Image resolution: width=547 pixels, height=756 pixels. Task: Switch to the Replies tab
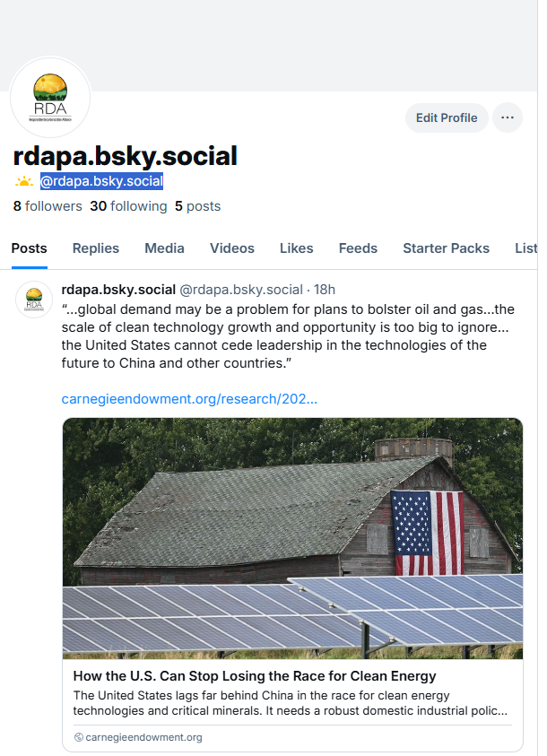96,248
